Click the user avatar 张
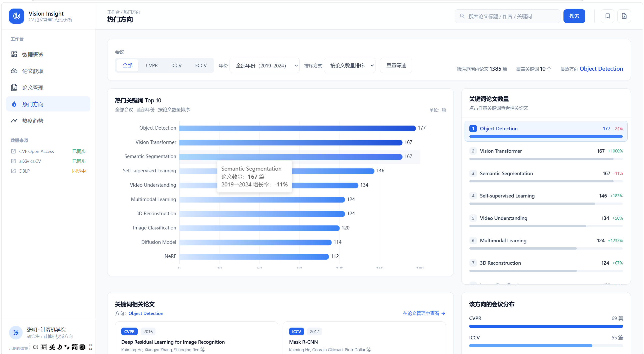The image size is (644, 354). 16,333
